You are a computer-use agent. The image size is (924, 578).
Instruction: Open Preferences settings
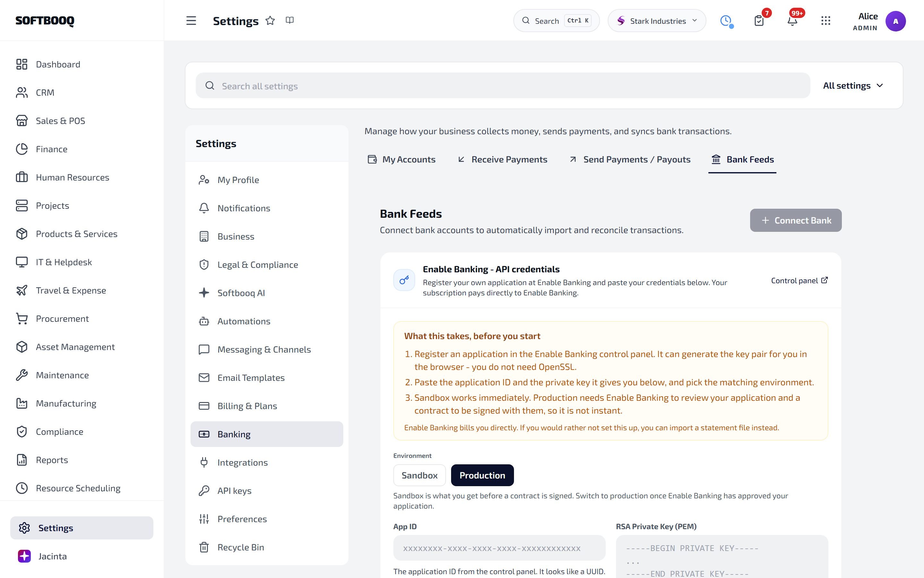[x=267, y=519]
